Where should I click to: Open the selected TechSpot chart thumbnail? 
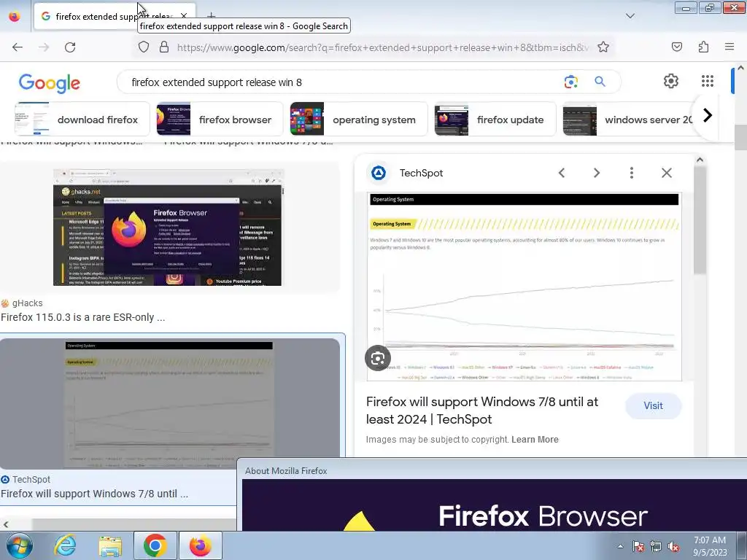(169, 404)
